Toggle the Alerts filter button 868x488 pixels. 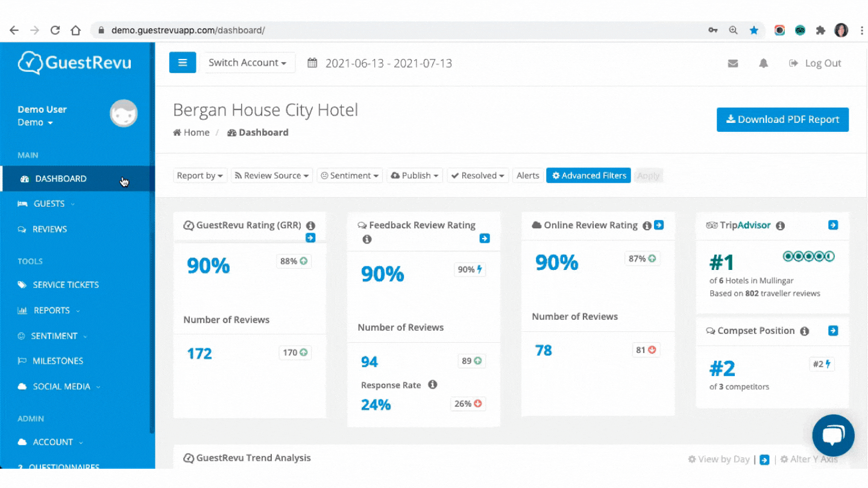tap(528, 175)
